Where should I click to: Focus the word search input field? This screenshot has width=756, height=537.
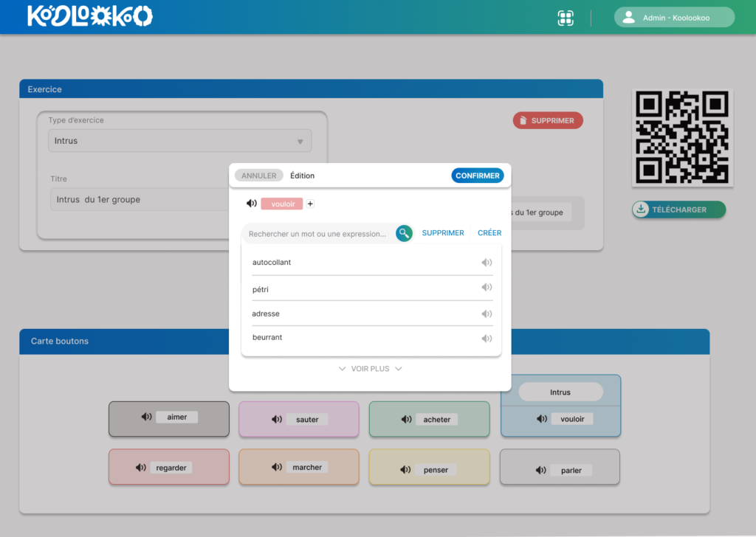click(317, 234)
